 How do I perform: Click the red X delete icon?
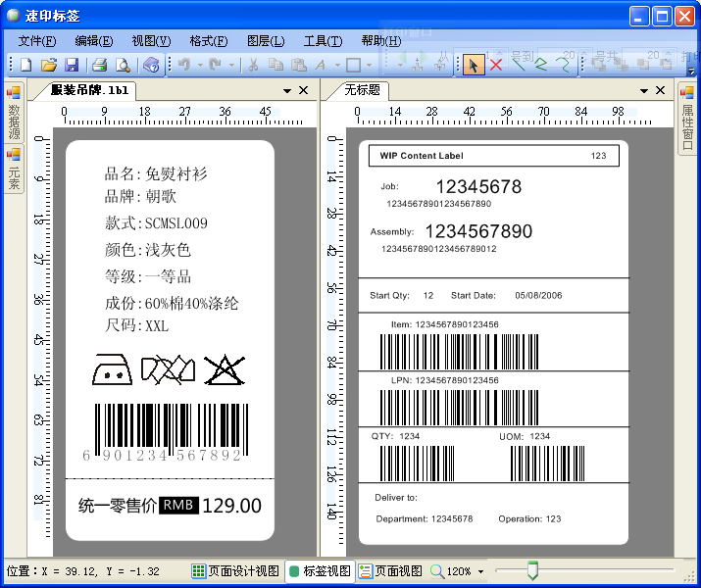pos(496,65)
